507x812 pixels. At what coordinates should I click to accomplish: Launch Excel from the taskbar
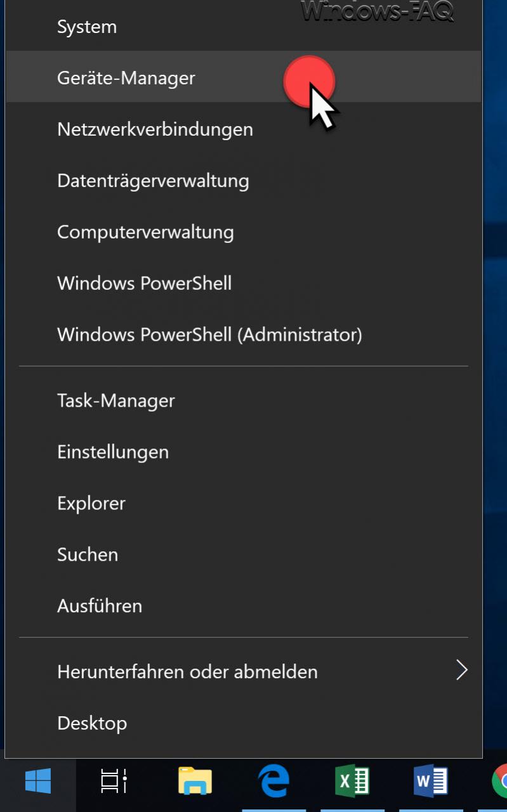(352, 781)
